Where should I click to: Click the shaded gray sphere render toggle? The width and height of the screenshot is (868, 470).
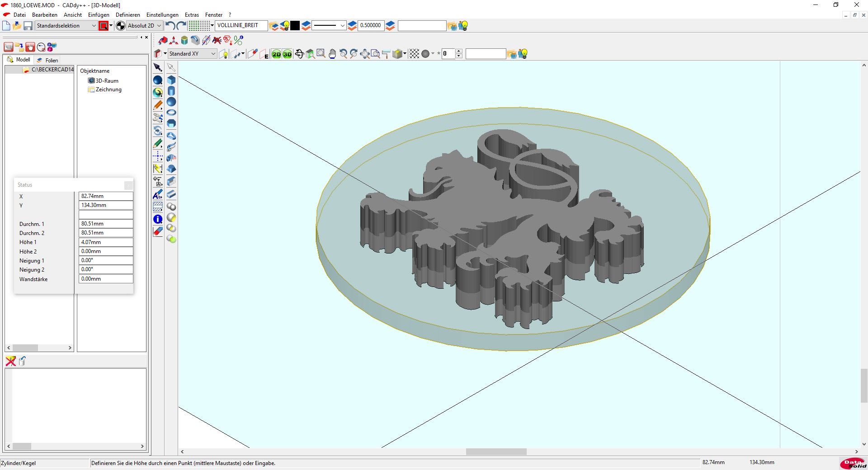425,54
